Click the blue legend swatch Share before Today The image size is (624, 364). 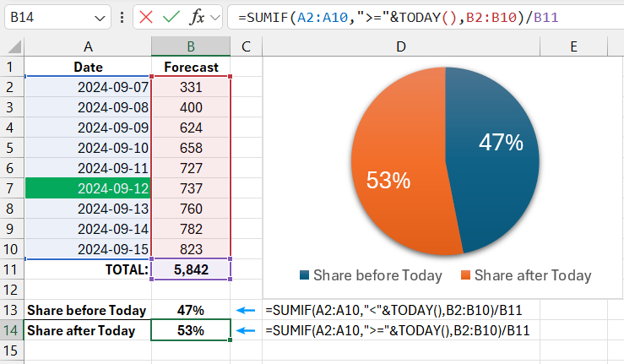click(304, 275)
